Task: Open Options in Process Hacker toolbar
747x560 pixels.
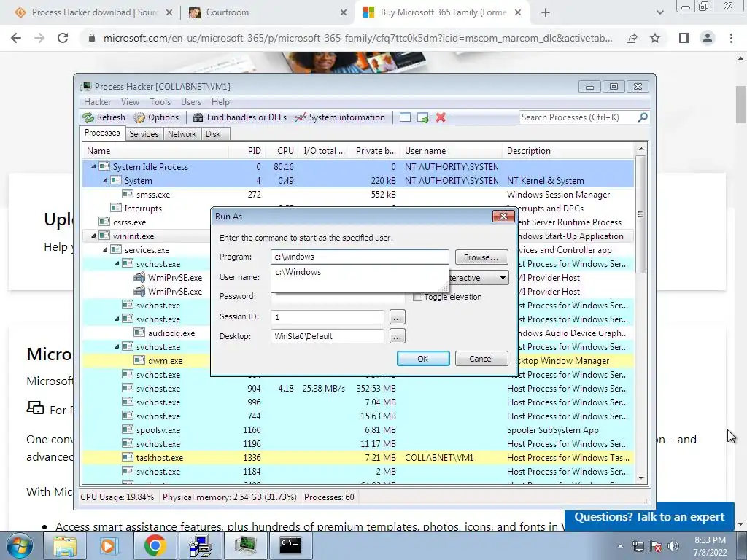Action: [156, 117]
